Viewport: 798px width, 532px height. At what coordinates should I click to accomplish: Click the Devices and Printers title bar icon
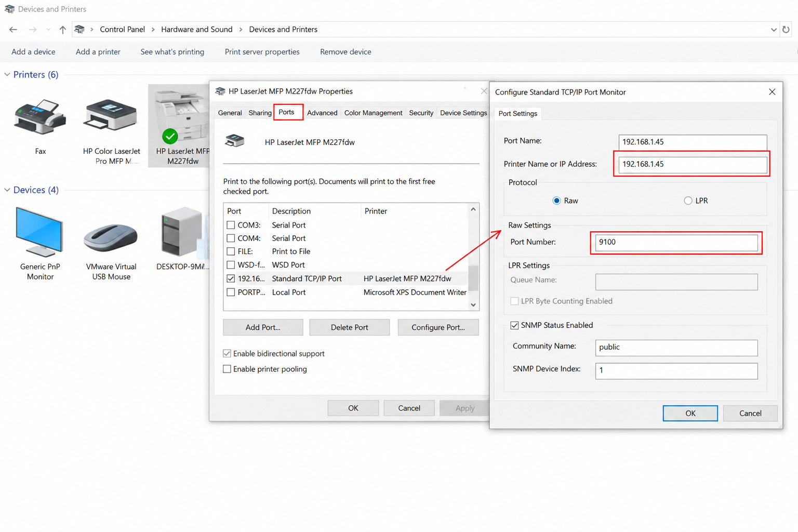(9, 9)
